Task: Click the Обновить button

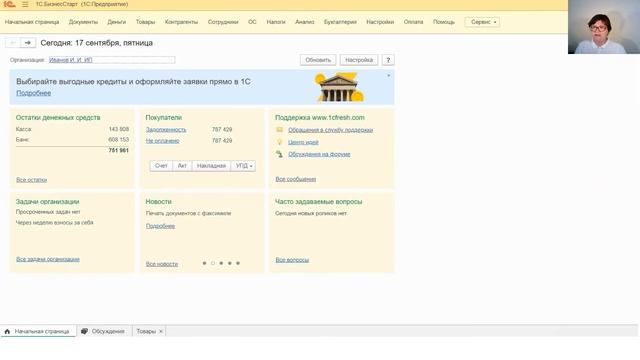Action: 318,60
